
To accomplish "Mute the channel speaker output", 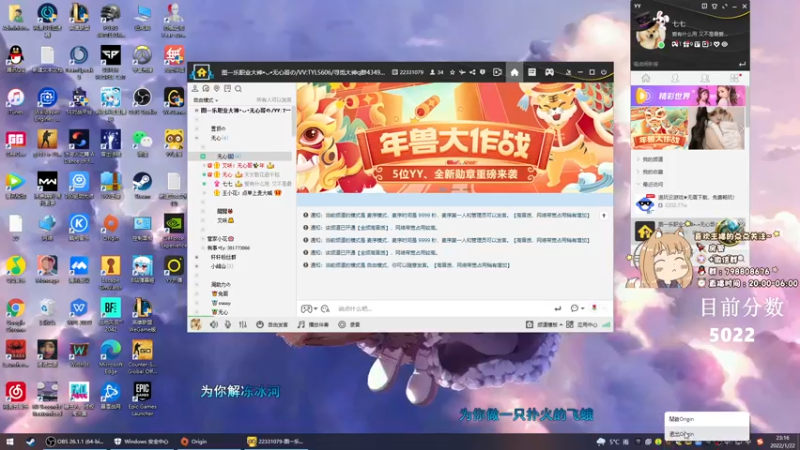I will click(214, 324).
